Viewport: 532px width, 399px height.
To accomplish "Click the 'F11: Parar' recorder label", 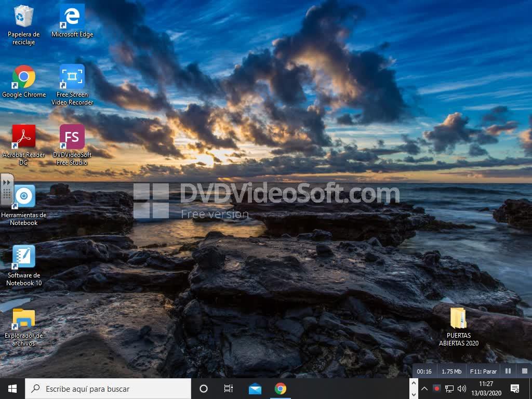I will pos(483,371).
